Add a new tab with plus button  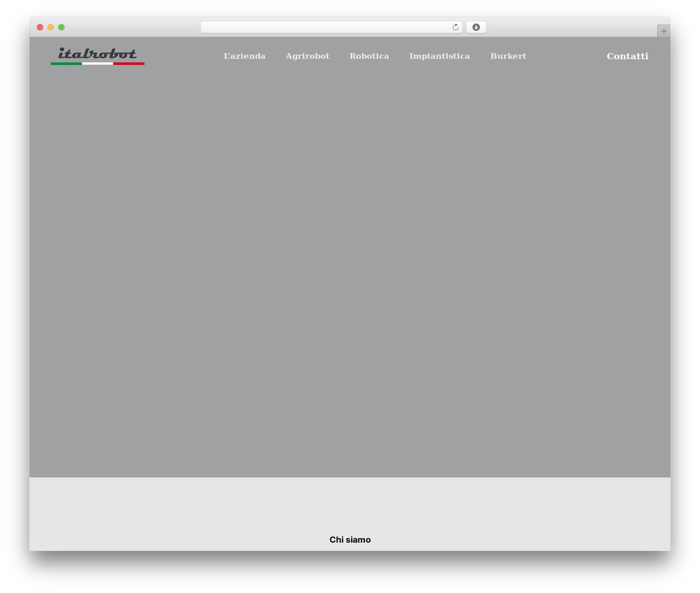pos(663,31)
